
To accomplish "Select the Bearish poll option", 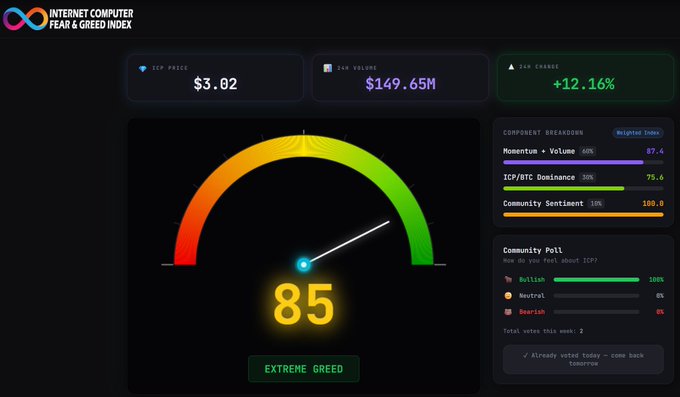I will tap(583, 312).
